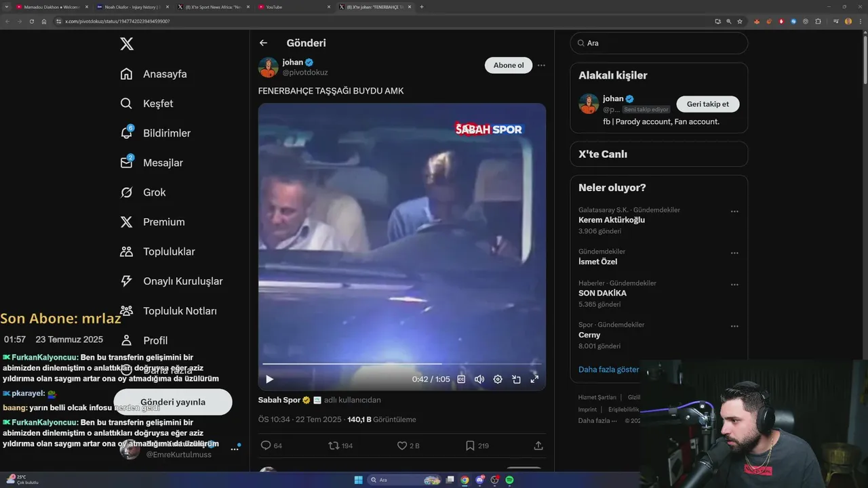Bookmark this page with the star icon
Image resolution: width=868 pixels, height=488 pixels.
(x=740, y=21)
